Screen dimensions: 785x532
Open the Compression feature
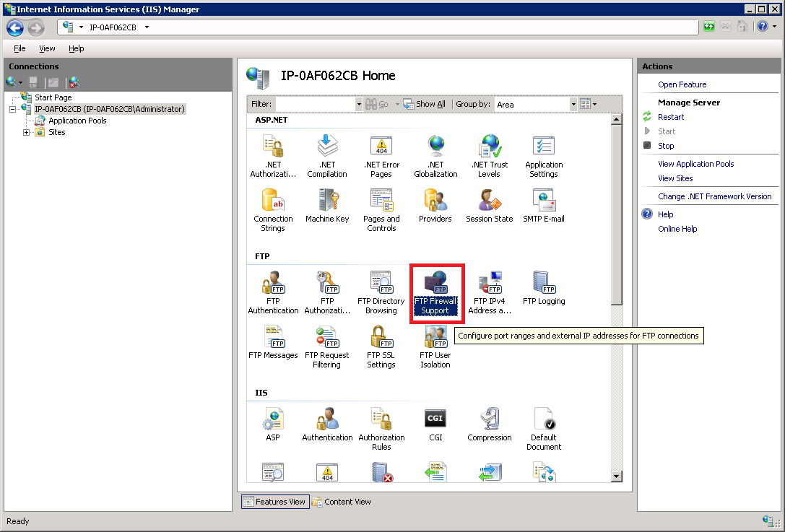pyautogui.click(x=490, y=424)
